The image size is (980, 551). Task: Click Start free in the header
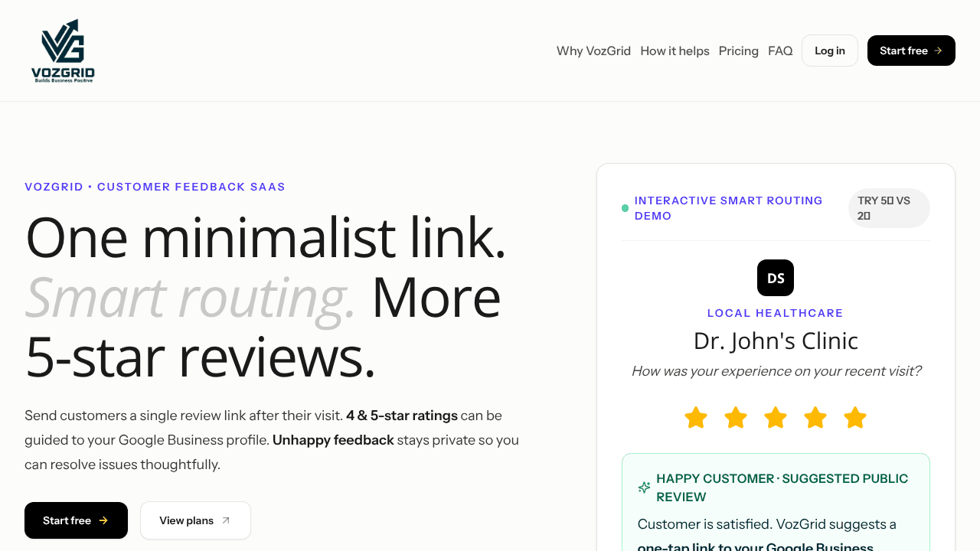pyautogui.click(x=911, y=51)
